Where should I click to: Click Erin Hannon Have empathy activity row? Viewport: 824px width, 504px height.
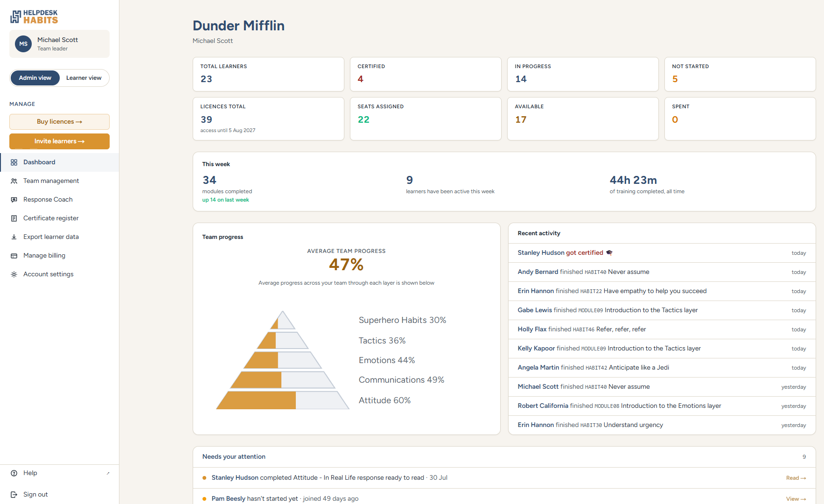662,291
